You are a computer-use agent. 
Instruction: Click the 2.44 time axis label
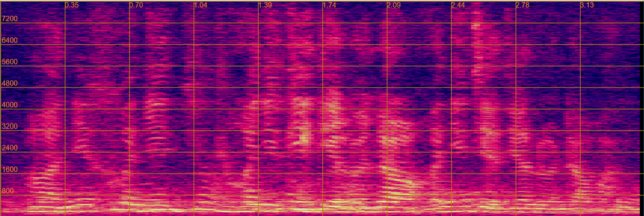458,5
